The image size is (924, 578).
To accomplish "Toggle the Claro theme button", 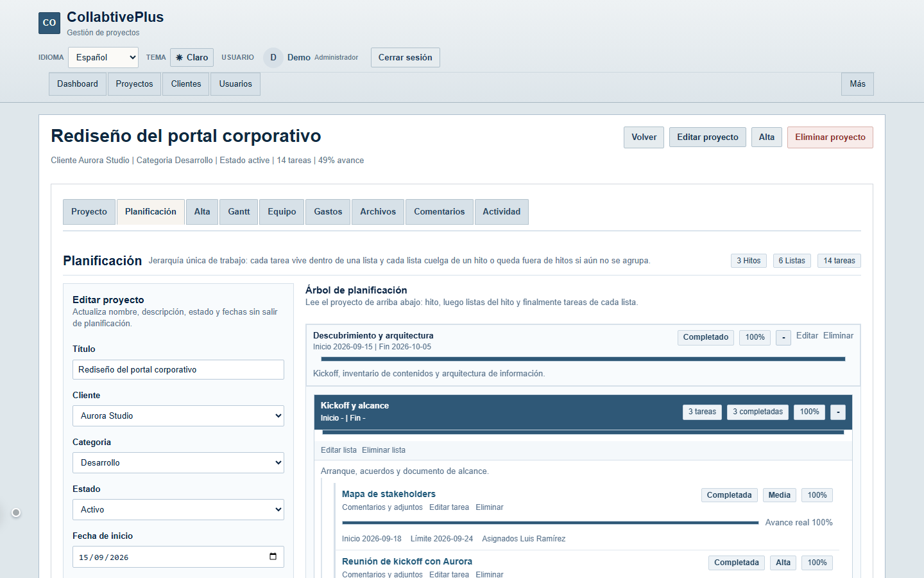I will 192,57.
